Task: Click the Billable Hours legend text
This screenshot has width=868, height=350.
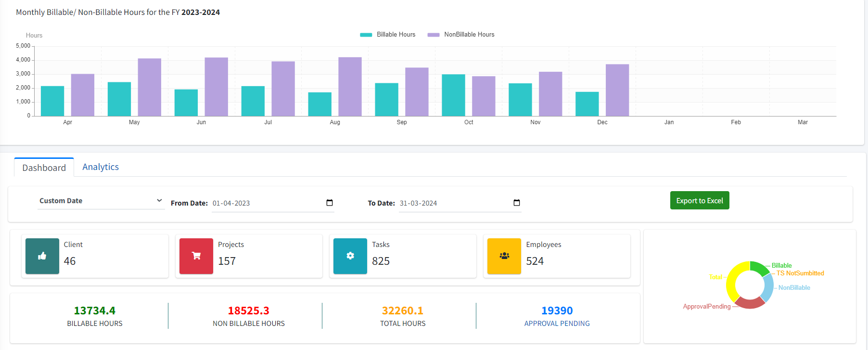Action: 396,35
